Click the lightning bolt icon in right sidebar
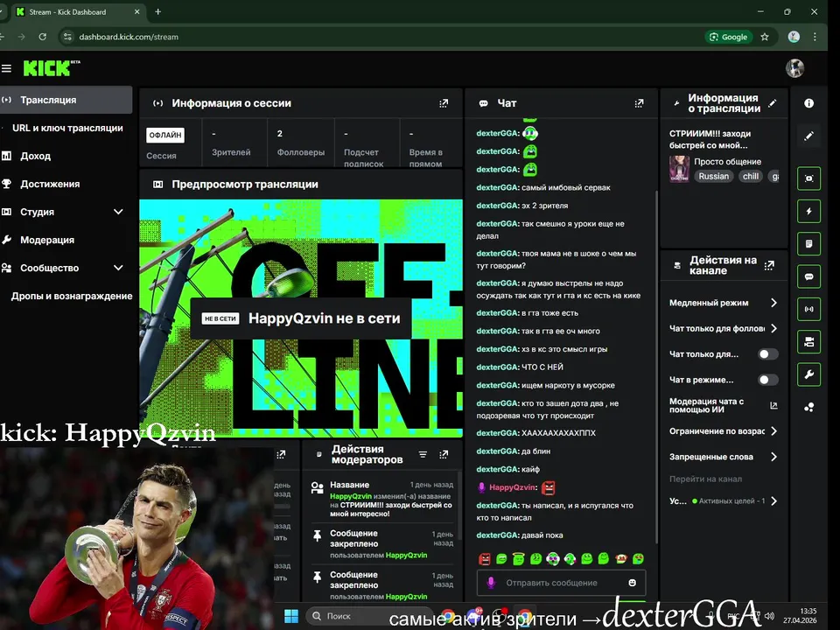The width and height of the screenshot is (840, 630). pos(808,212)
